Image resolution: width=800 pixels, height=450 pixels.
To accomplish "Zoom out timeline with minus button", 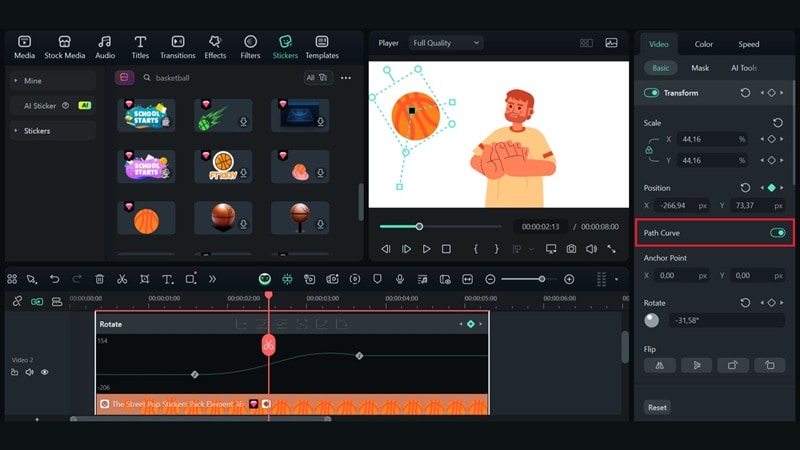I will pos(490,279).
